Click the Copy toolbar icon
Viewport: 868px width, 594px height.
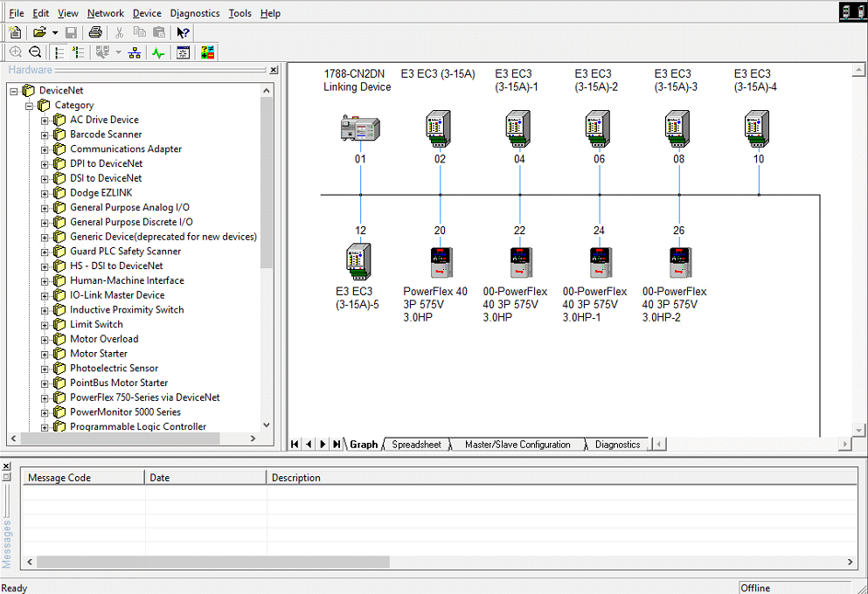140,32
